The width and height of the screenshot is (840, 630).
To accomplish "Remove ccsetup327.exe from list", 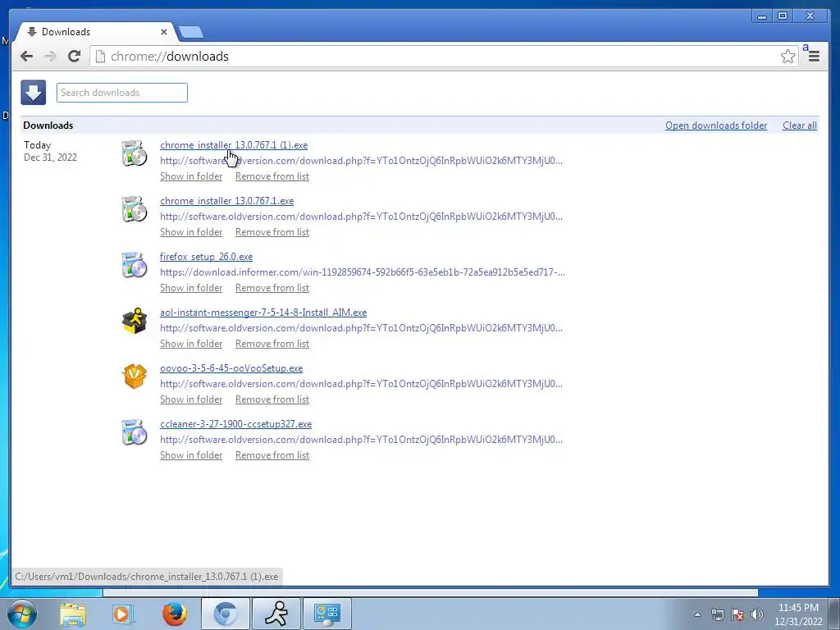I will (x=272, y=454).
